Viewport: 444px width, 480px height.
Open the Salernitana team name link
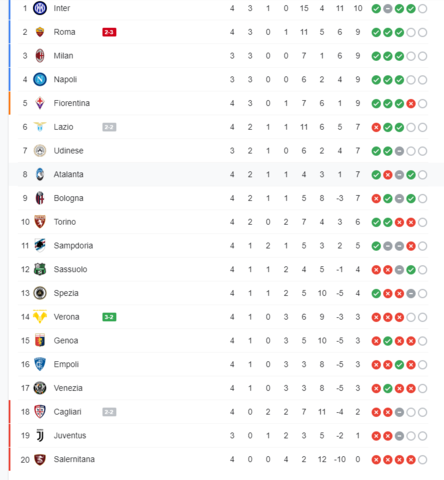[74, 459]
